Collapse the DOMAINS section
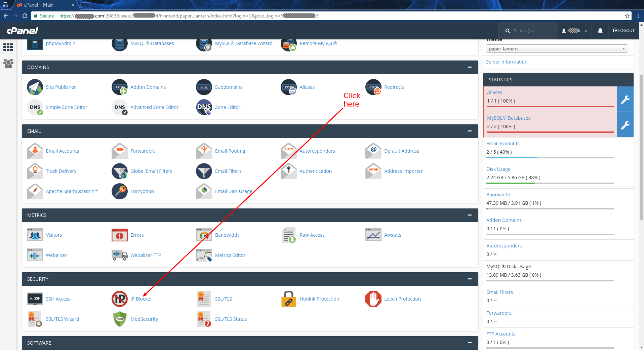This screenshot has height=350, width=644. click(470, 67)
